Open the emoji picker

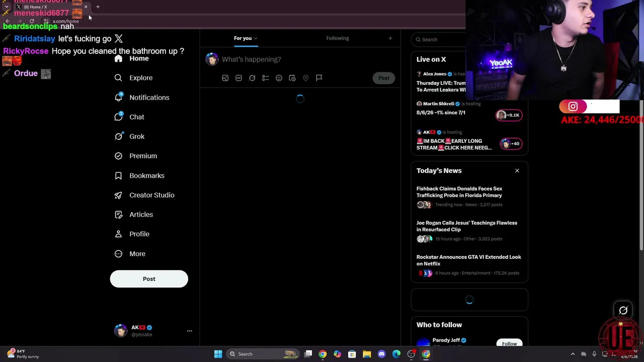tap(279, 78)
